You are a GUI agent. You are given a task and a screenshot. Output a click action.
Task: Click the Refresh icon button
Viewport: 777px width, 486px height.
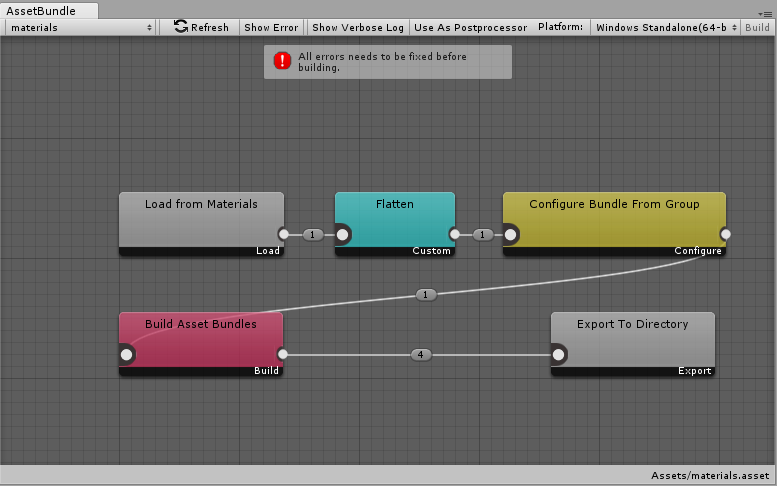tap(201, 27)
